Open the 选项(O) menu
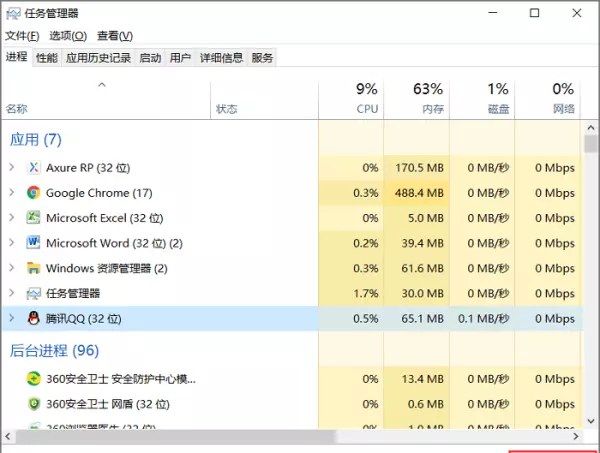Viewport: 600px width, 453px height. [x=68, y=36]
